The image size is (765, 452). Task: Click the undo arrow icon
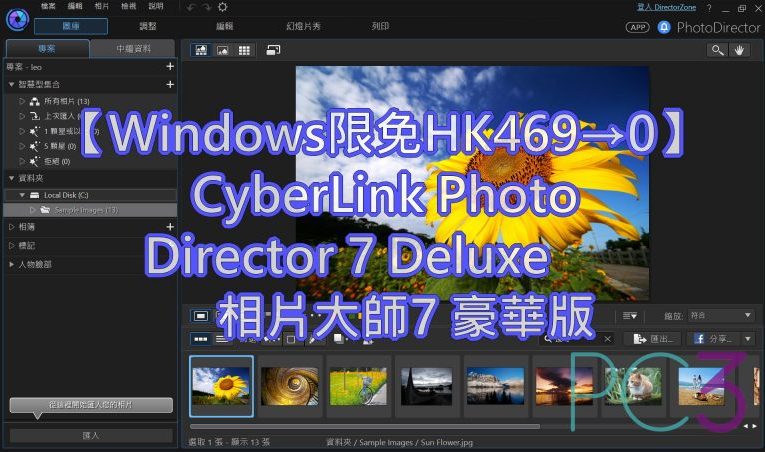click(191, 7)
